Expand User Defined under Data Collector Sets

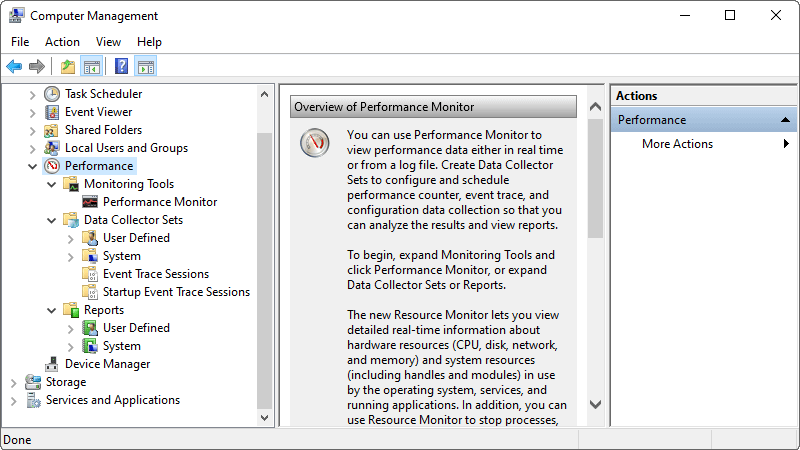coord(70,238)
